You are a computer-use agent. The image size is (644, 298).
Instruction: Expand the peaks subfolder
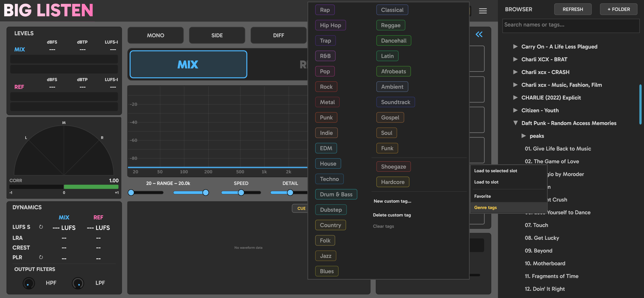tap(523, 136)
